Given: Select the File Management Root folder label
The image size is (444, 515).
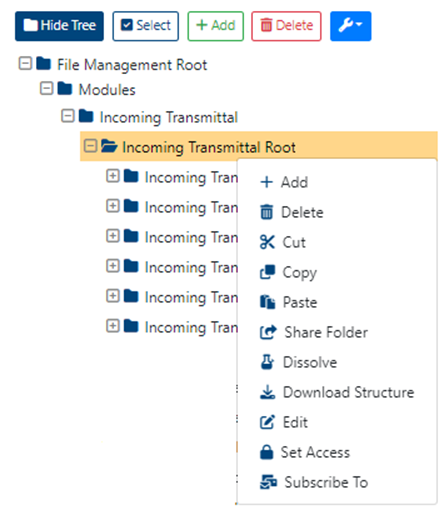Looking at the screenshot, I should pos(132,65).
